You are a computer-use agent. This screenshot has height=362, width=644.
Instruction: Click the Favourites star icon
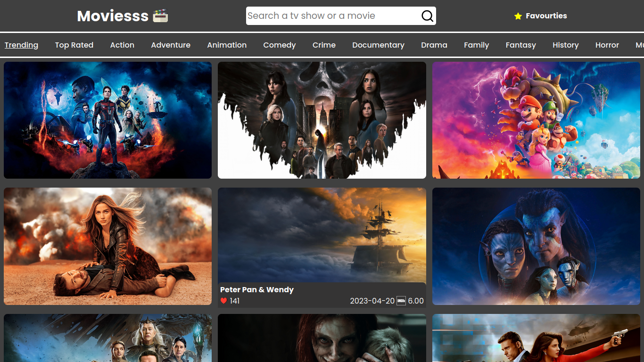point(518,16)
